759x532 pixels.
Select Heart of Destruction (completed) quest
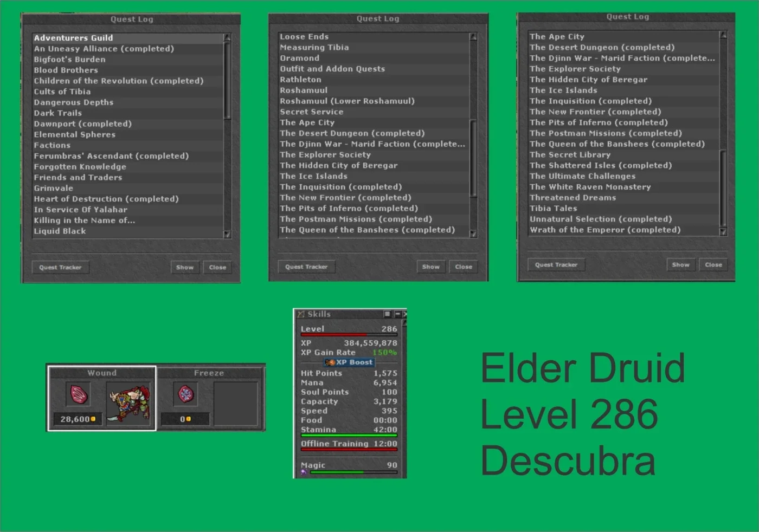[x=127, y=199]
